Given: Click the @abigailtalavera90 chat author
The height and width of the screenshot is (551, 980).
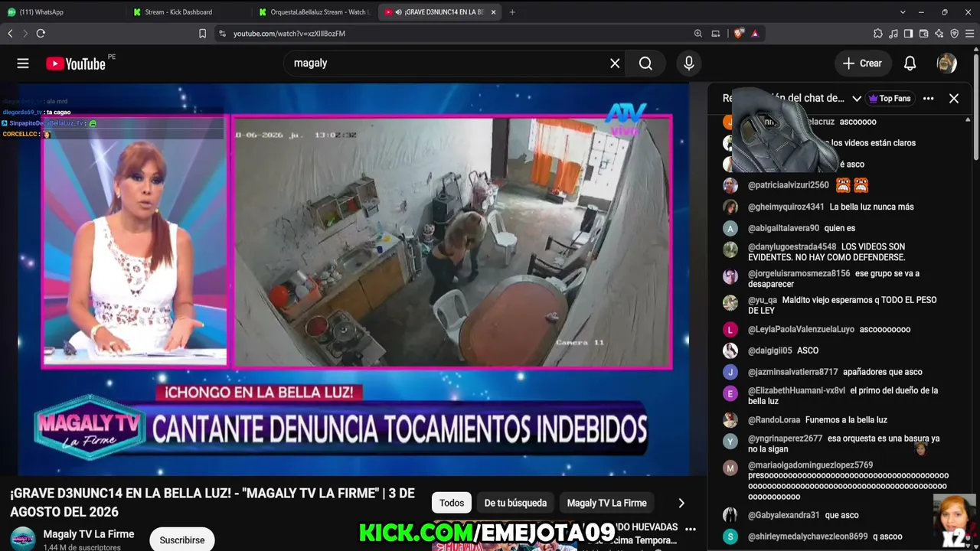Looking at the screenshot, I should (x=784, y=228).
